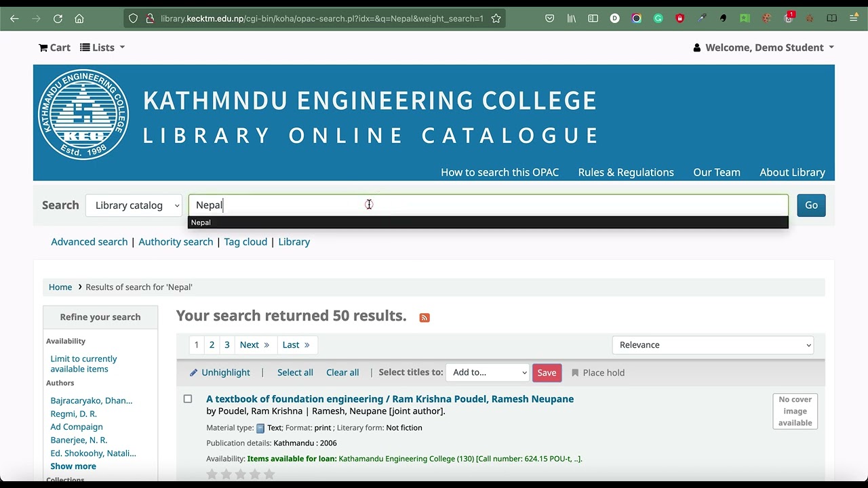
Task: Go back to previous page in browser
Action: (14, 18)
